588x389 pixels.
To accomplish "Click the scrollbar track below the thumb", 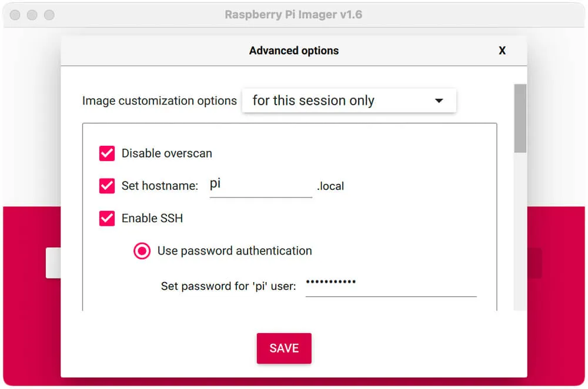I will pyautogui.click(x=520, y=232).
